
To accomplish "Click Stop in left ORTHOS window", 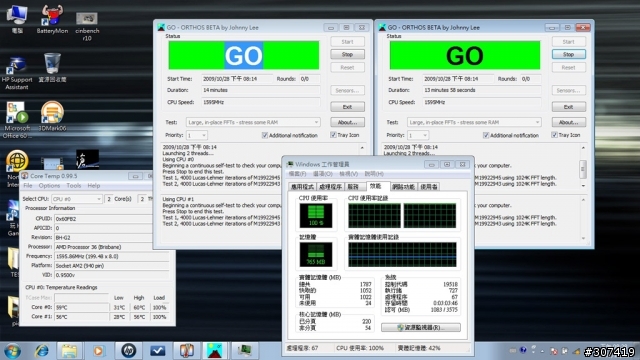I will [347, 54].
